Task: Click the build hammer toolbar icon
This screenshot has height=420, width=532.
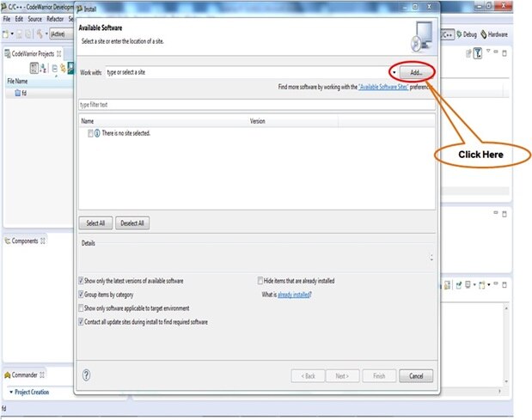Action: (40, 33)
